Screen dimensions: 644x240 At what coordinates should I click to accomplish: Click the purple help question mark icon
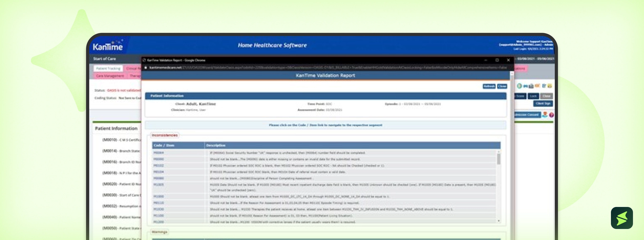(551, 115)
